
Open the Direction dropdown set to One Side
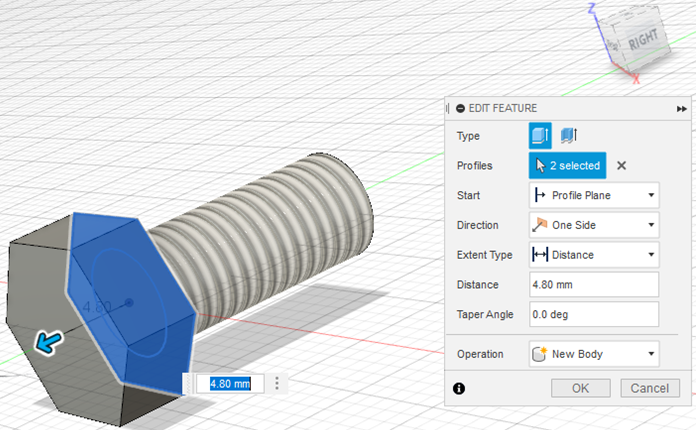[x=594, y=225]
